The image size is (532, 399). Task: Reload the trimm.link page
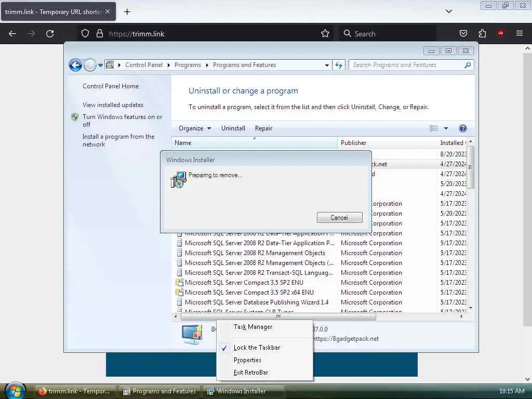click(50, 34)
